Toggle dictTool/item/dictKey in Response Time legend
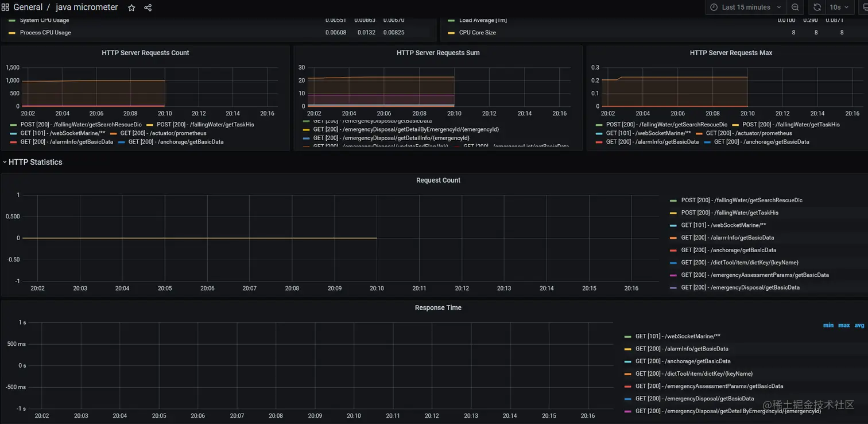Image resolution: width=868 pixels, height=424 pixels. click(693, 374)
